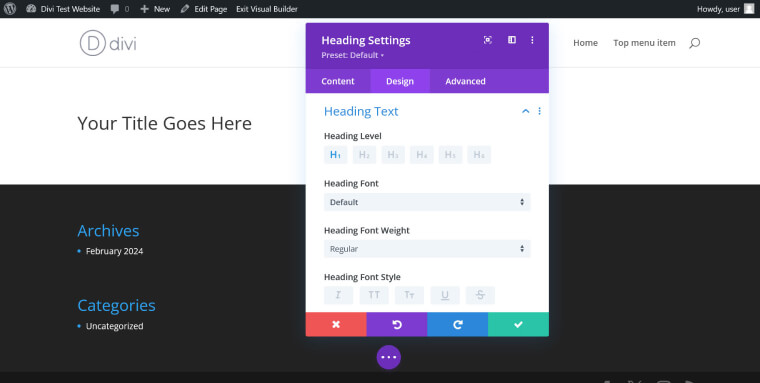Click Edit Page in admin bar
This screenshot has height=383, width=760.
pos(204,9)
